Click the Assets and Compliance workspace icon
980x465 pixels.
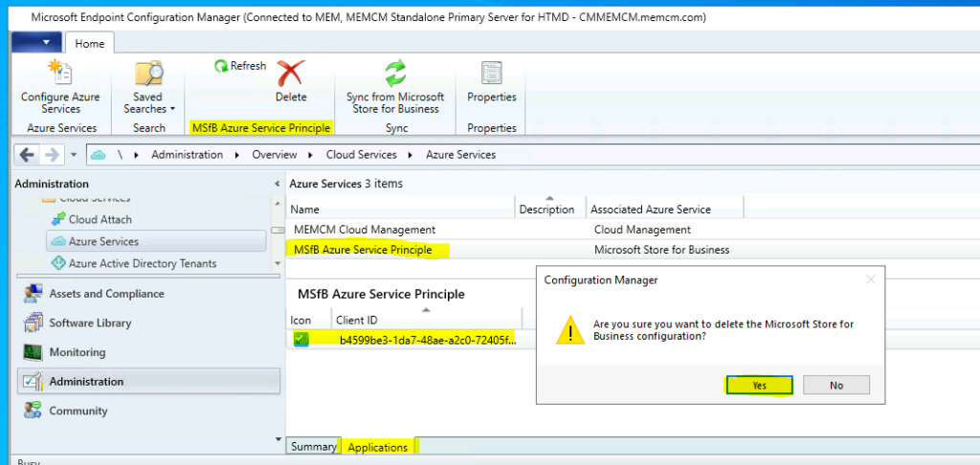[33, 294]
